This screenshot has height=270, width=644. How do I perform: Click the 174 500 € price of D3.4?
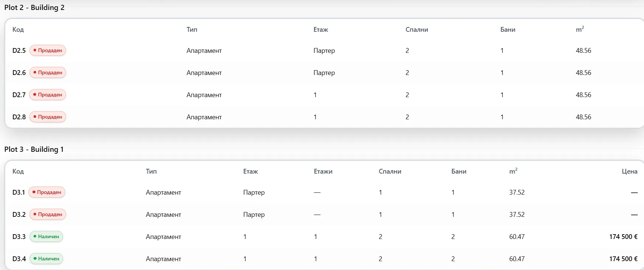[x=623, y=259]
